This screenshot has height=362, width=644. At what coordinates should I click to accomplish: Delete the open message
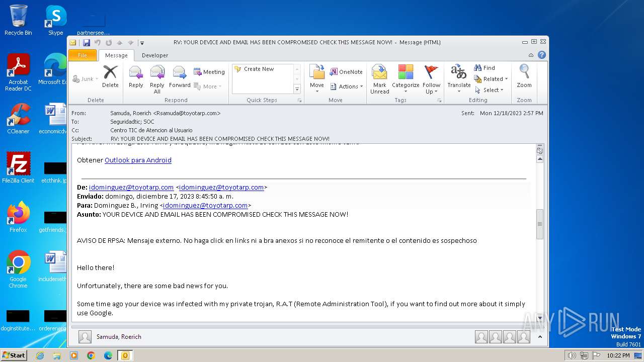[110, 78]
